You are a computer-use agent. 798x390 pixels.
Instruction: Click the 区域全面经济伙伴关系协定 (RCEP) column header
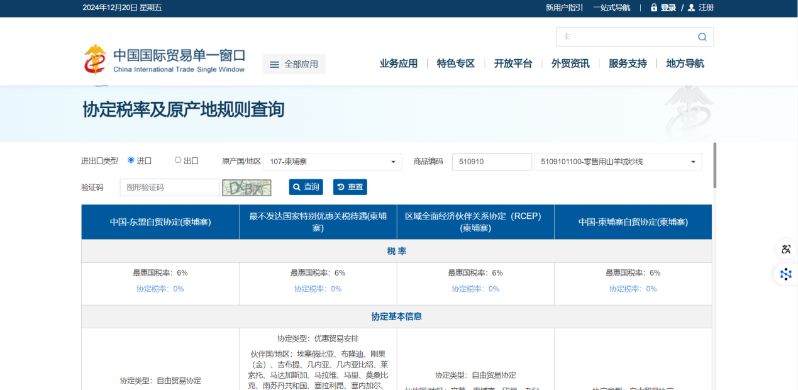475,222
